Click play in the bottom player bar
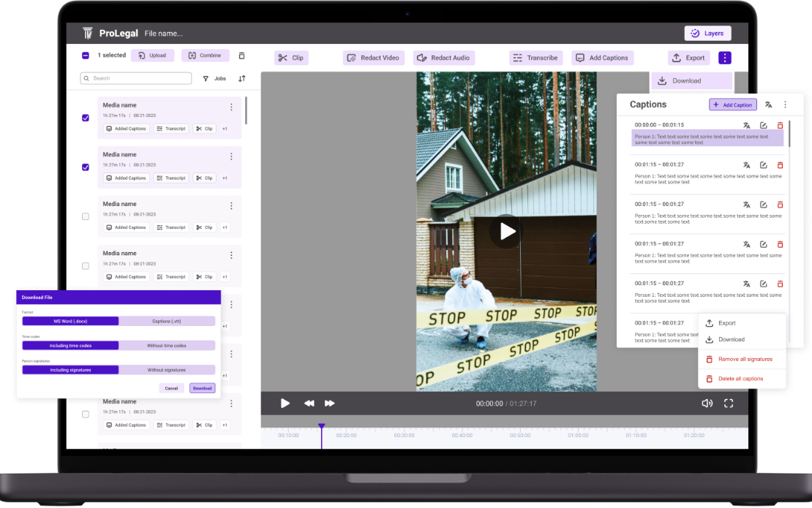Viewport: 812px width, 508px height. coord(285,403)
